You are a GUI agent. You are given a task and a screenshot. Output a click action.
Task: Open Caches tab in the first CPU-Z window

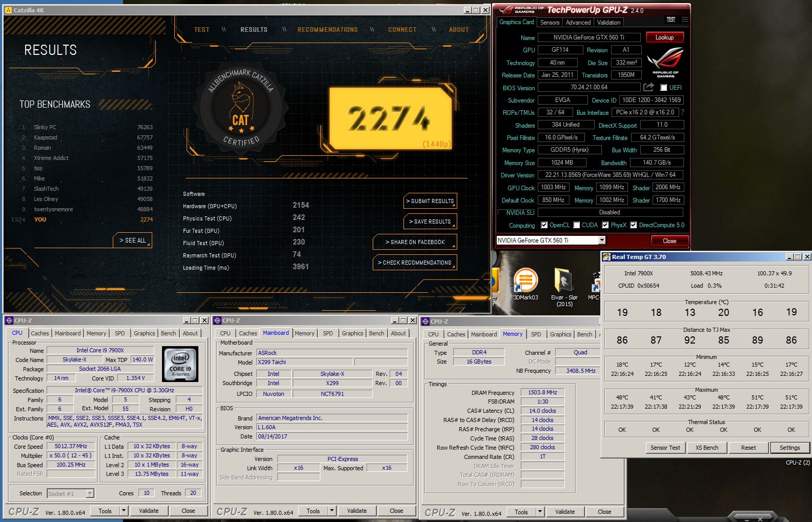[x=40, y=333]
